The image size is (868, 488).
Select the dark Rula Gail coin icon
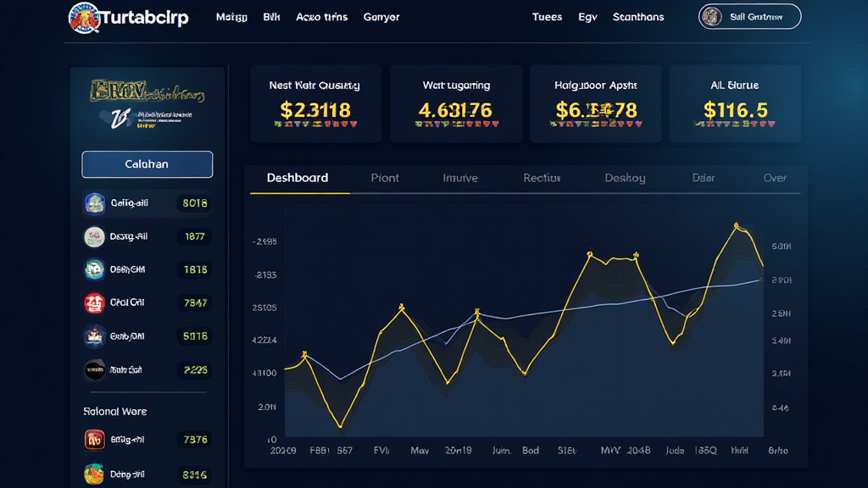96,369
